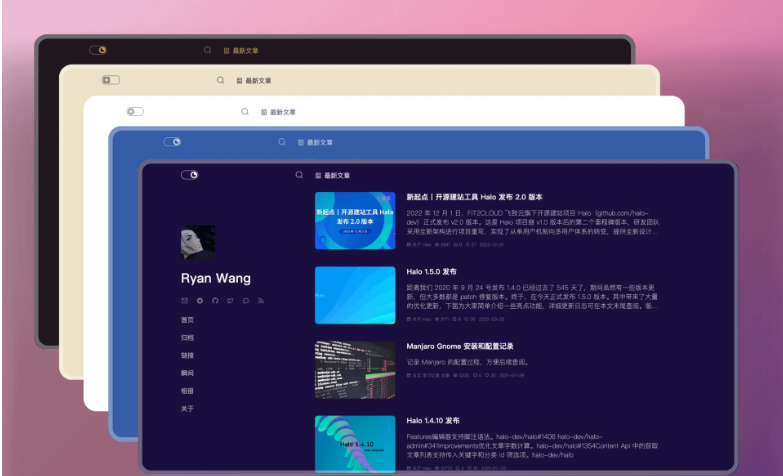This screenshot has width=783, height=476.
Task: Toggle the theme switch in the blue window
Action: pos(172,142)
